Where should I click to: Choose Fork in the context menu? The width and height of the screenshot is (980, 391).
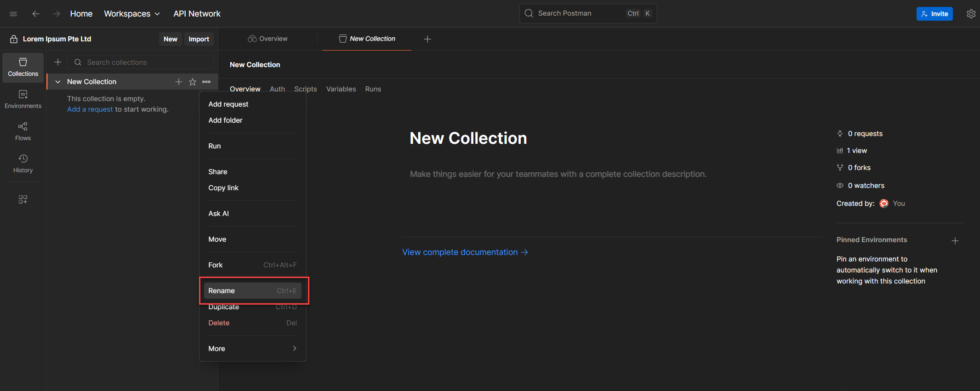click(253, 265)
